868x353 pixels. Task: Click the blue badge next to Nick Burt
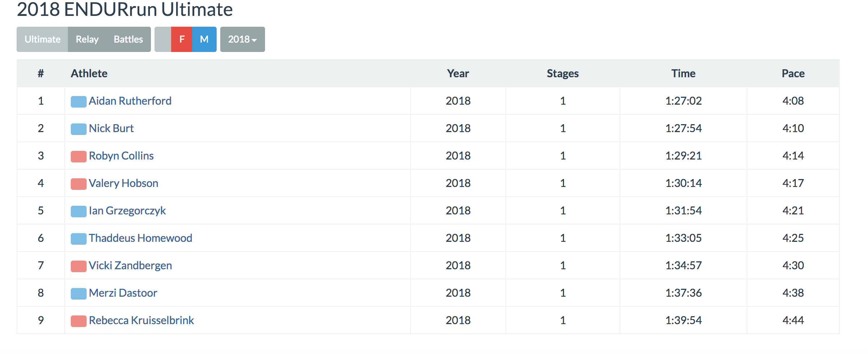pyautogui.click(x=78, y=129)
